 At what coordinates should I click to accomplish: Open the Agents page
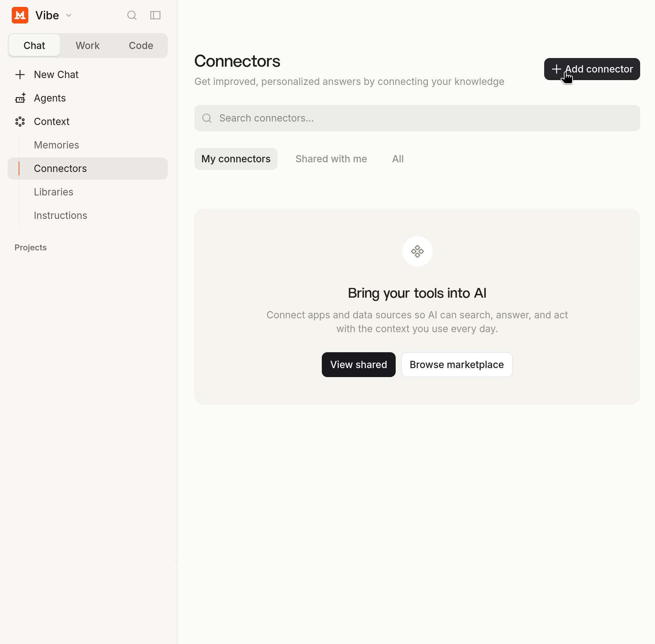pyautogui.click(x=88, y=98)
